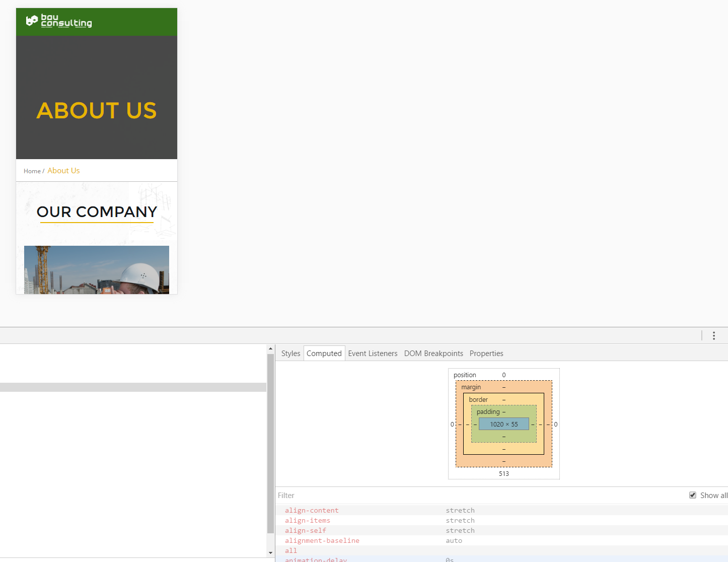728x562 pixels.
Task: Select the align-self property row
Action: (x=501, y=530)
